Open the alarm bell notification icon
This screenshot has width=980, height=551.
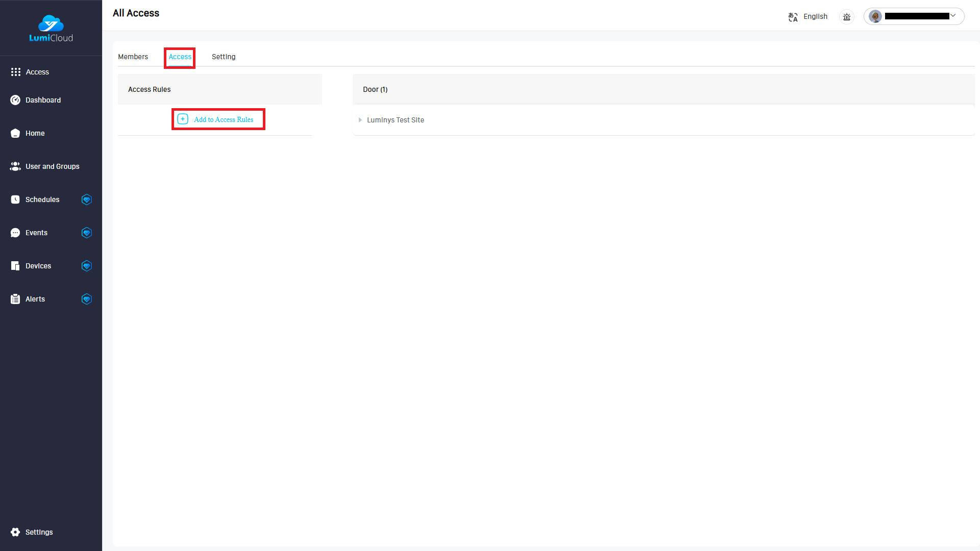pos(847,17)
